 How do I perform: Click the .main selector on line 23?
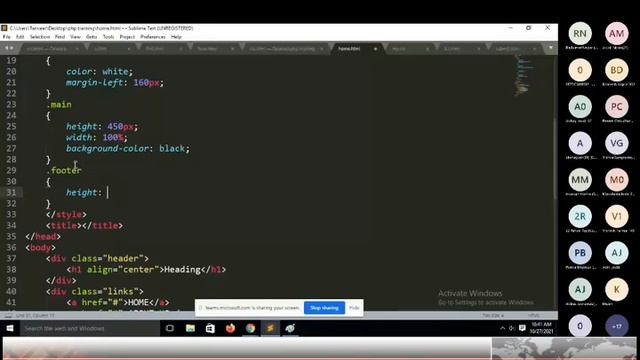click(59, 104)
